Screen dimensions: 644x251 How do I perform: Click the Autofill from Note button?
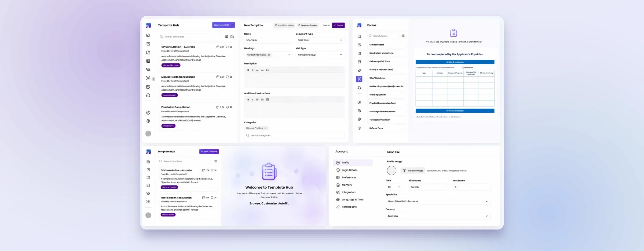[284, 25]
